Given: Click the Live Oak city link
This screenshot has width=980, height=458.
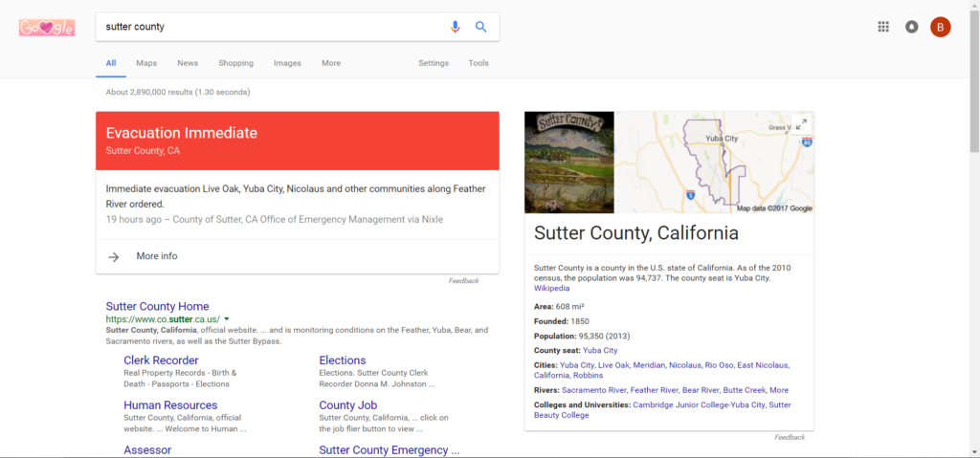Looking at the screenshot, I should pyautogui.click(x=613, y=365).
